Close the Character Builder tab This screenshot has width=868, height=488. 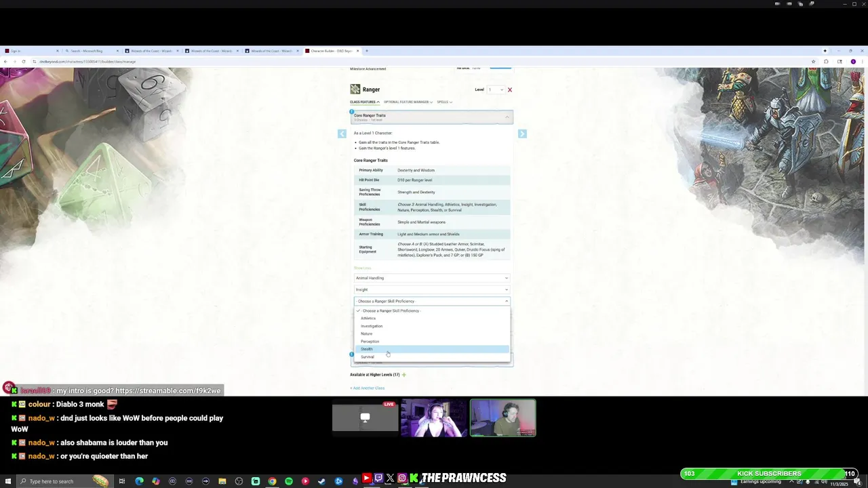click(357, 51)
